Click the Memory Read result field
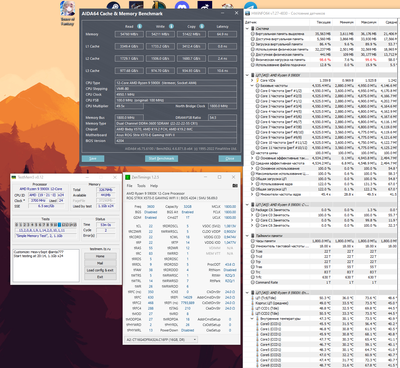Viewport: 400px width, 368px height. point(129,34)
